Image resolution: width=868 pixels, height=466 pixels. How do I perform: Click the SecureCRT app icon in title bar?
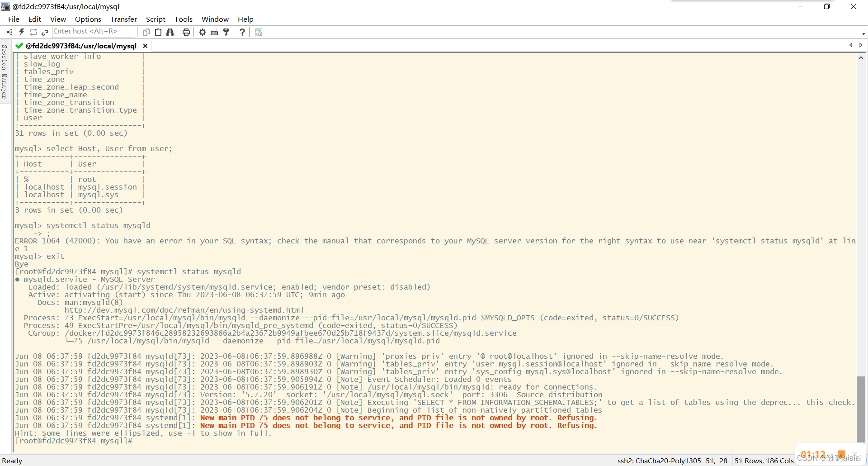(5, 6)
